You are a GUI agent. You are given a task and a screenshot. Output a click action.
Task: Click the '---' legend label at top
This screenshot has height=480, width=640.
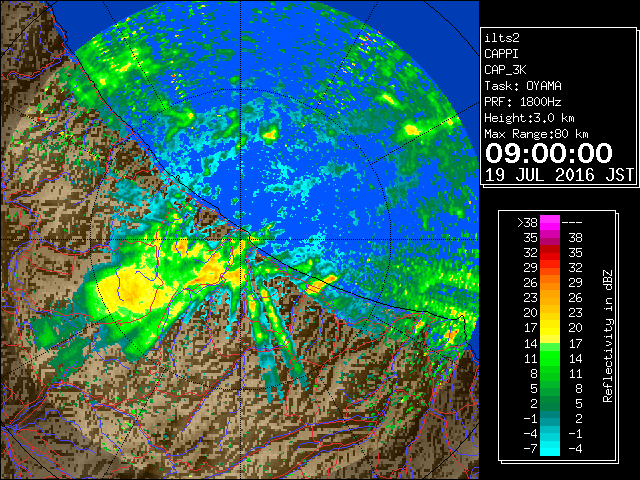coord(572,223)
